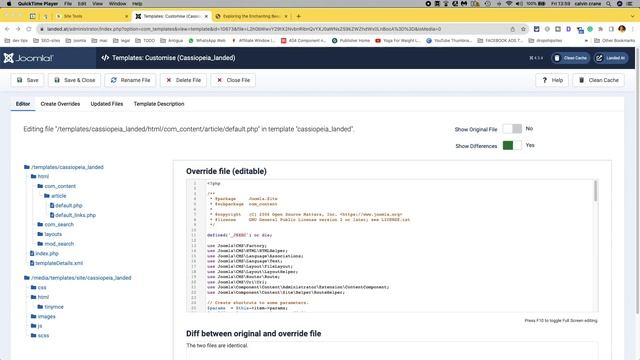This screenshot has height=360, width=640.
Task: Open the Template Description tab
Action: pyautogui.click(x=159, y=104)
